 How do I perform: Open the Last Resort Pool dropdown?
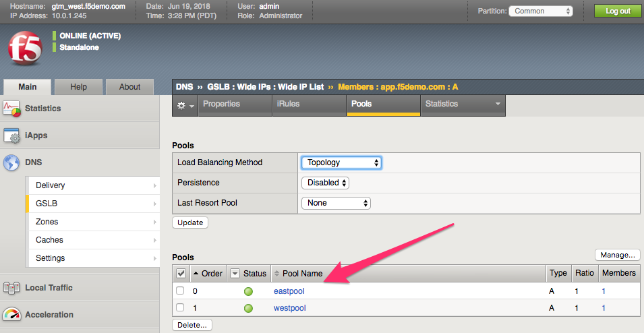(x=336, y=203)
